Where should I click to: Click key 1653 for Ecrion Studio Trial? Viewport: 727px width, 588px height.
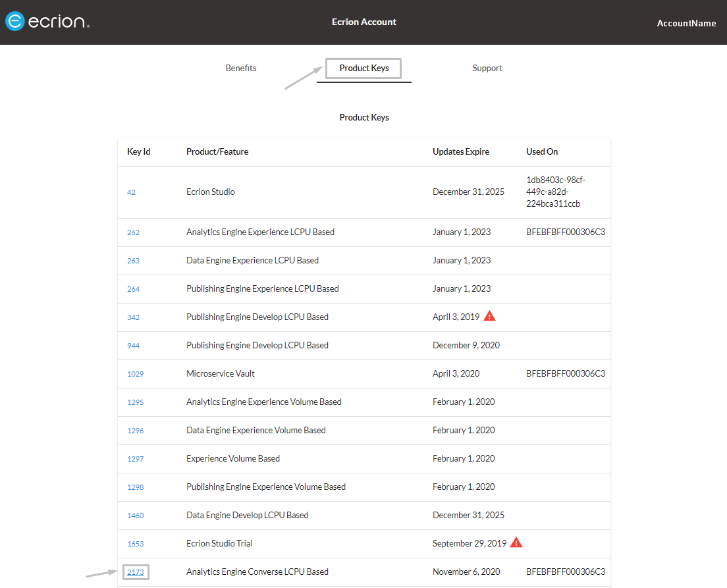coord(136,544)
